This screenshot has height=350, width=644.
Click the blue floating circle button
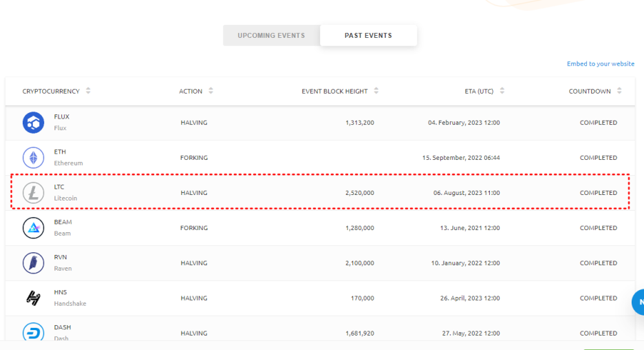point(638,302)
